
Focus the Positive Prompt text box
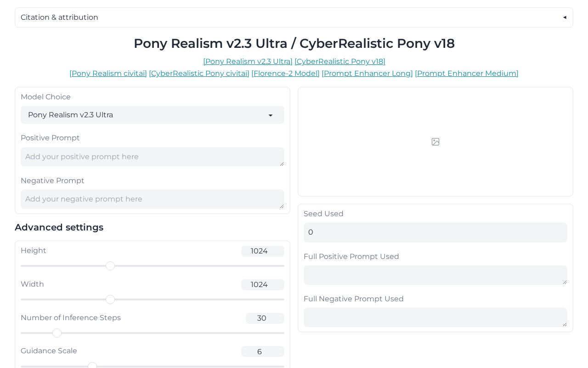tap(153, 157)
